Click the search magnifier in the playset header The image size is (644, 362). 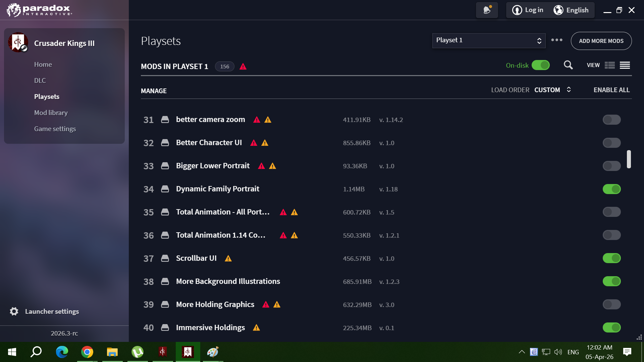(x=568, y=65)
